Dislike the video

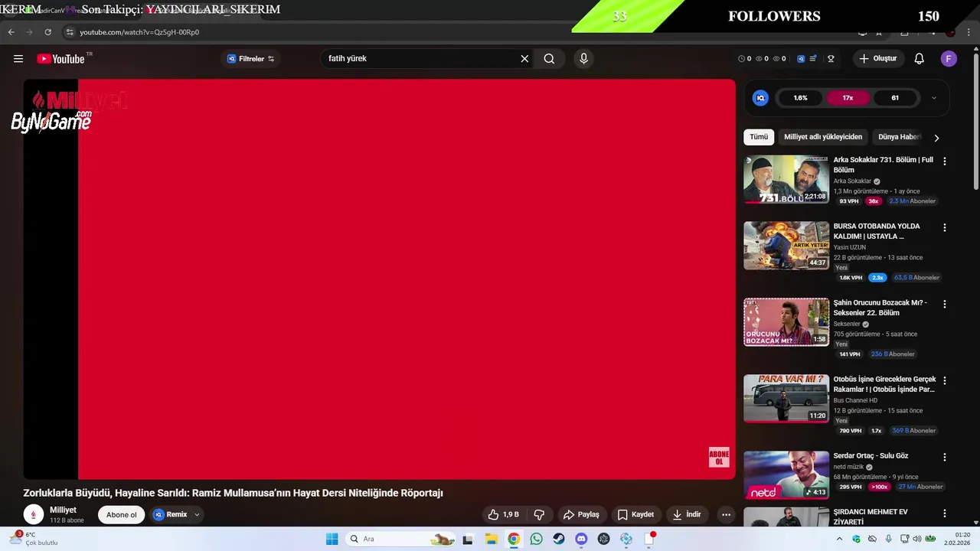(539, 514)
